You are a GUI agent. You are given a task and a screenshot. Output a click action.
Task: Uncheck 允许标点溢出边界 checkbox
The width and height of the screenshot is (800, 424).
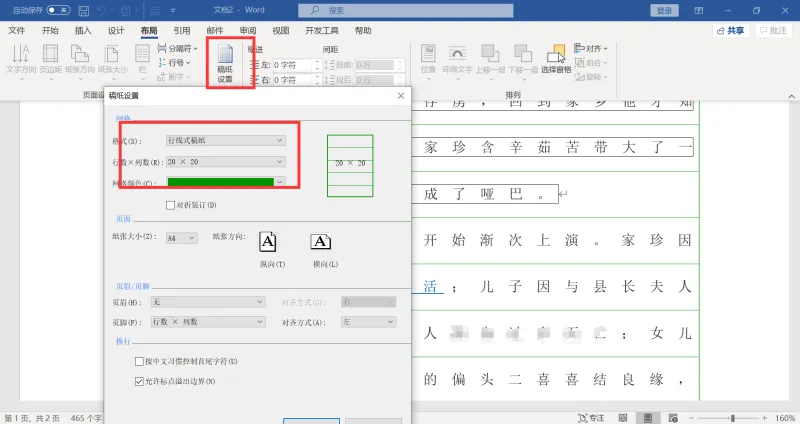(x=139, y=381)
